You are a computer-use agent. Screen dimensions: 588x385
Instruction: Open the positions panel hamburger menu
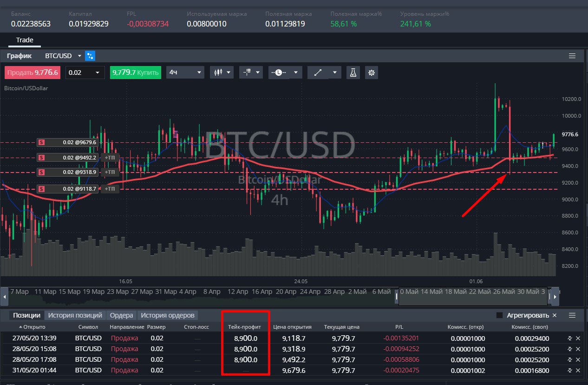pos(572,315)
